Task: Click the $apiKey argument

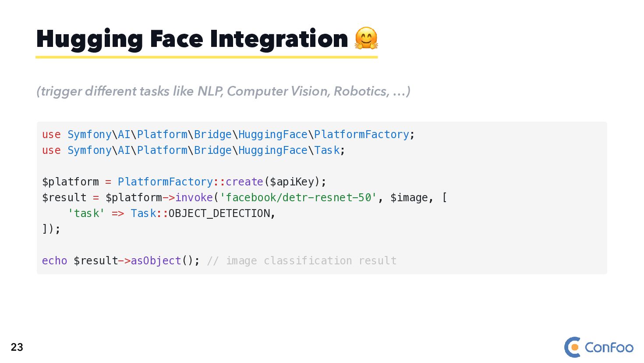Action: (x=292, y=182)
